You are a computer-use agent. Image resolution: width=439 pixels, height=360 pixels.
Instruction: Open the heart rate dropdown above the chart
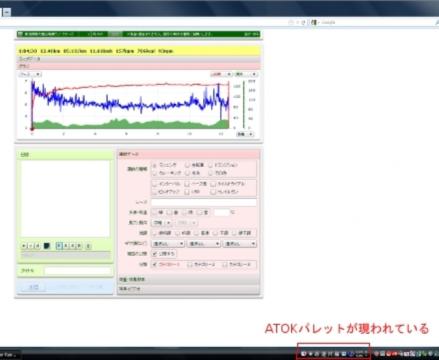(221, 74)
